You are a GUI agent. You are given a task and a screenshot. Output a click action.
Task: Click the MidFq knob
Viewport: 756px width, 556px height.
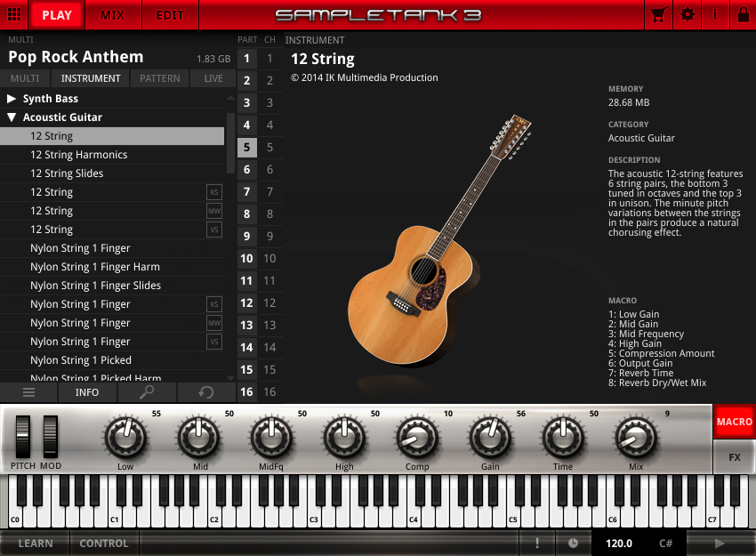coord(271,438)
